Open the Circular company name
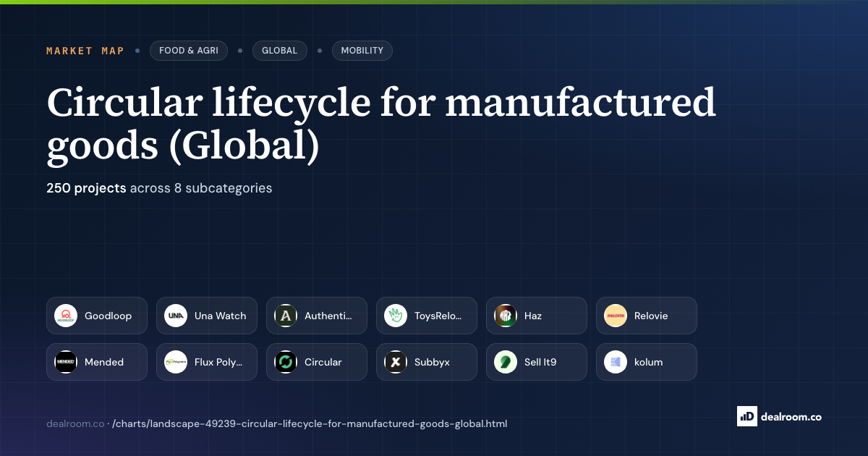Viewport: 868px width, 456px height. 323,362
